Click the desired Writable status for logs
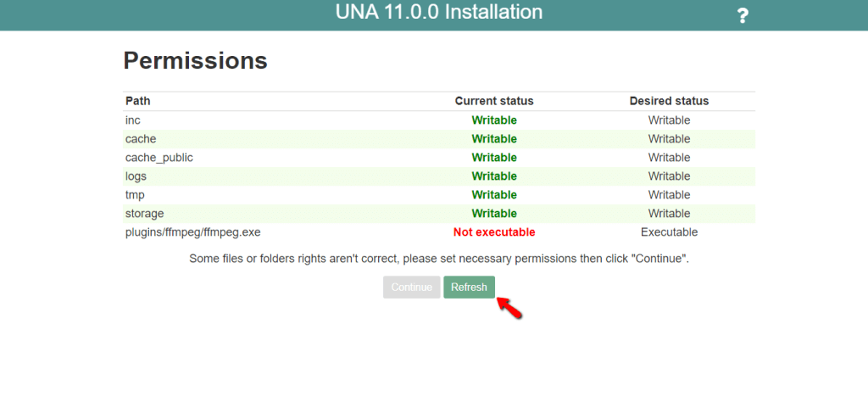868x402 pixels. point(670,176)
